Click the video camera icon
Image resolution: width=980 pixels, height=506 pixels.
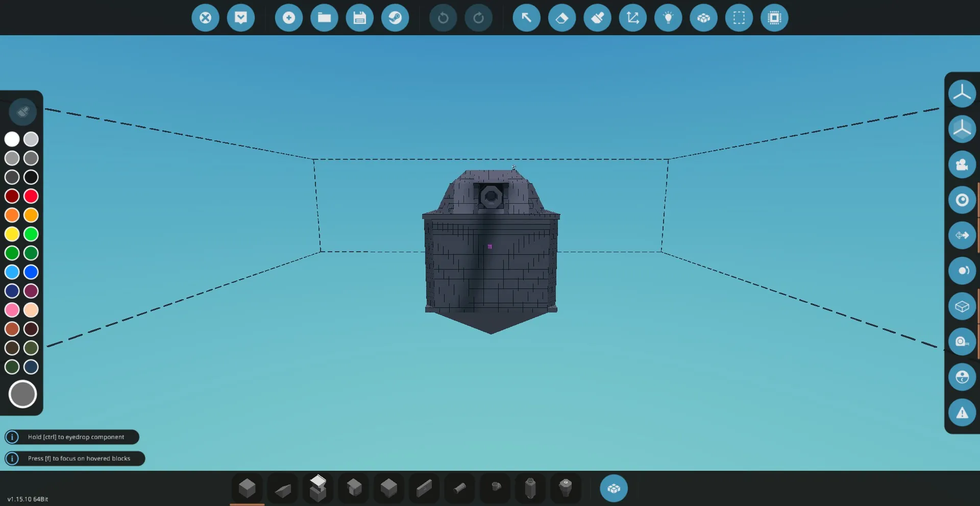click(x=962, y=164)
